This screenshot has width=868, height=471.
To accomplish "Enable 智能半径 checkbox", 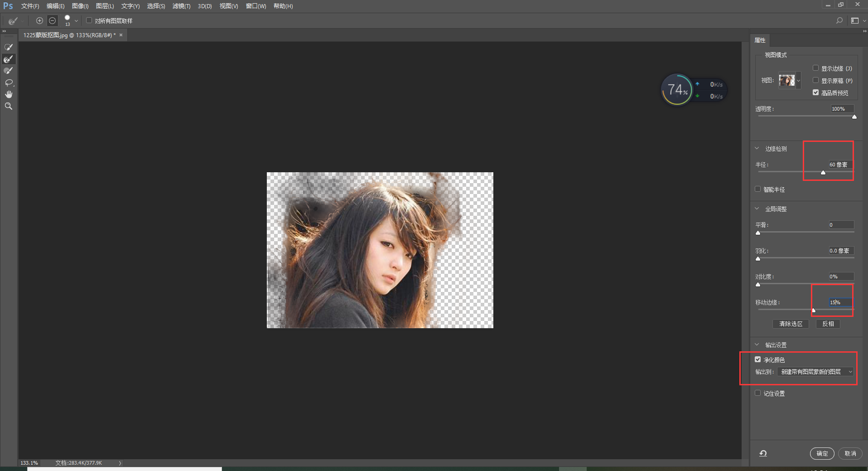I will coord(758,189).
